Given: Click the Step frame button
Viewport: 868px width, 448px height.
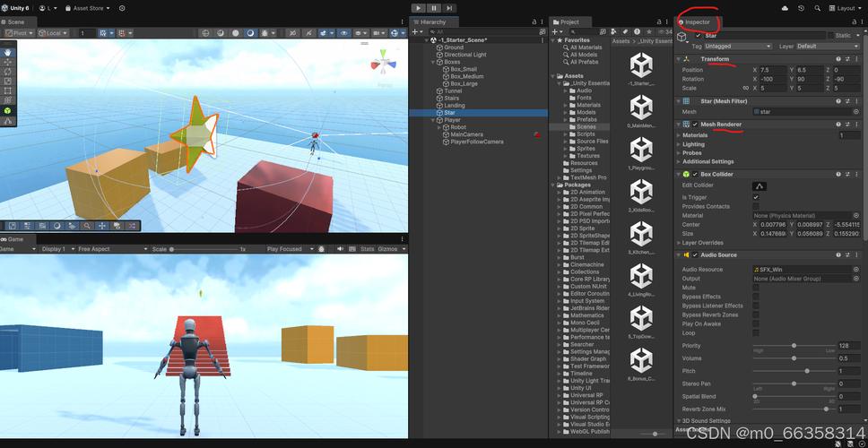Looking at the screenshot, I should [449, 8].
